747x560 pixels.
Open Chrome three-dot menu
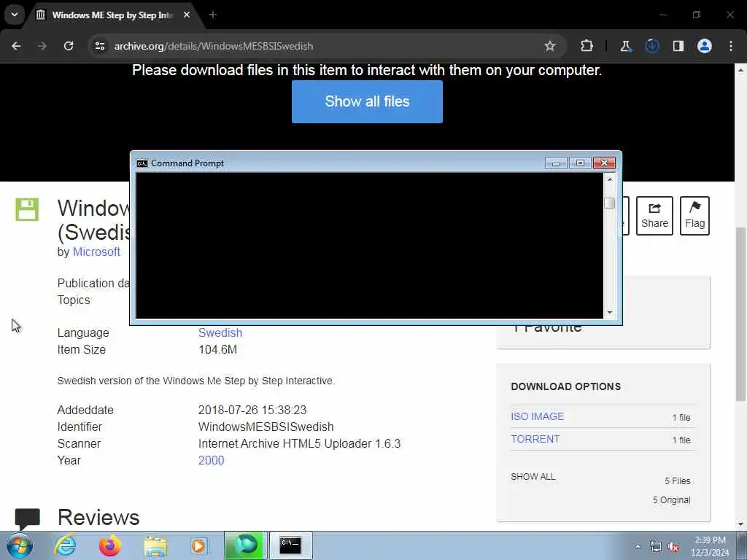[731, 46]
